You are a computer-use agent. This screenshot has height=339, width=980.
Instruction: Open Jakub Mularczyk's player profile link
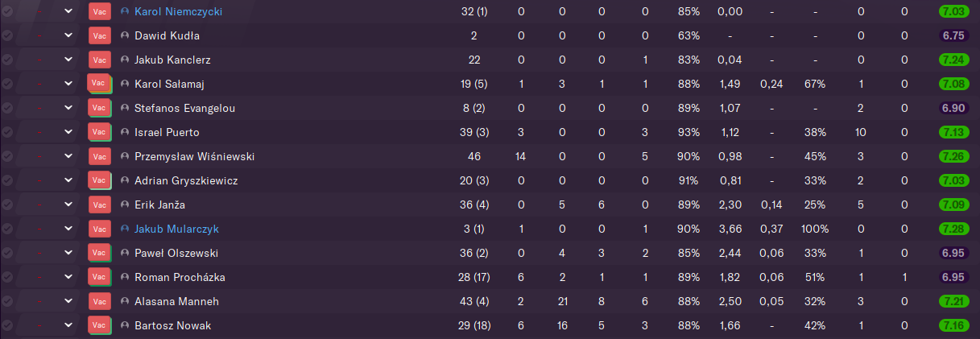point(176,229)
